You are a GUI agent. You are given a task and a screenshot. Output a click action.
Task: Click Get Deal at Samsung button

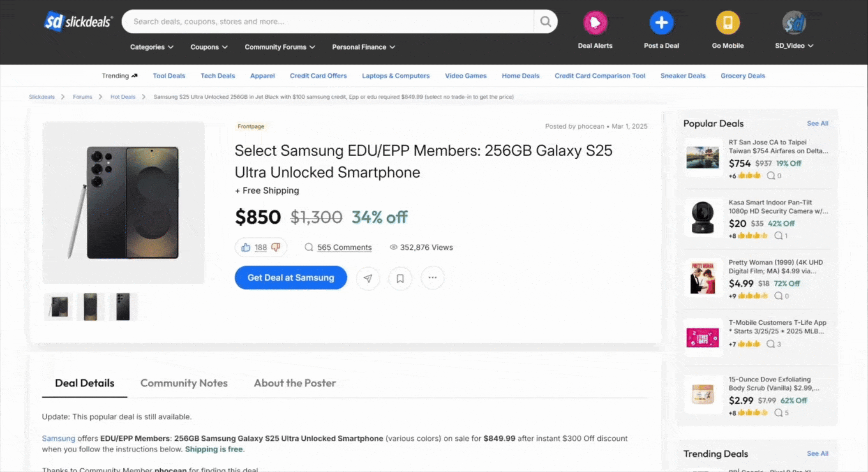pos(291,278)
